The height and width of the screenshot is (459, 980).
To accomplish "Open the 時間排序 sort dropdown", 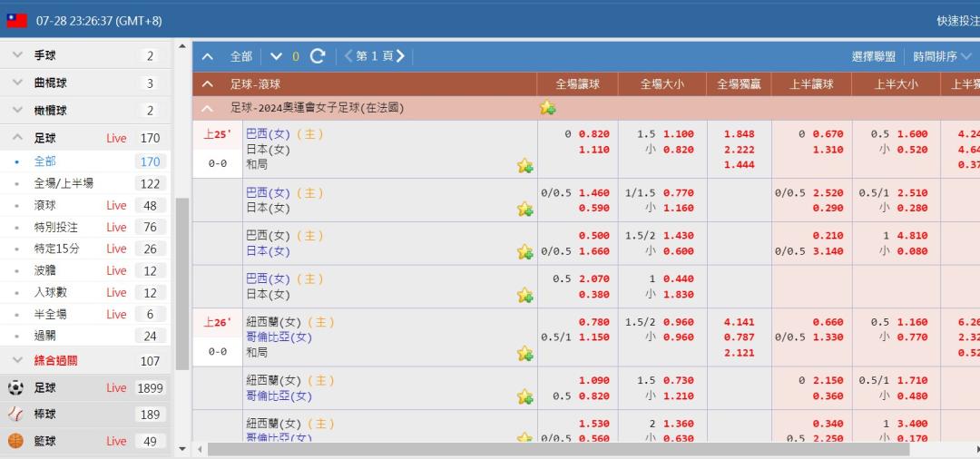I will tap(943, 57).
